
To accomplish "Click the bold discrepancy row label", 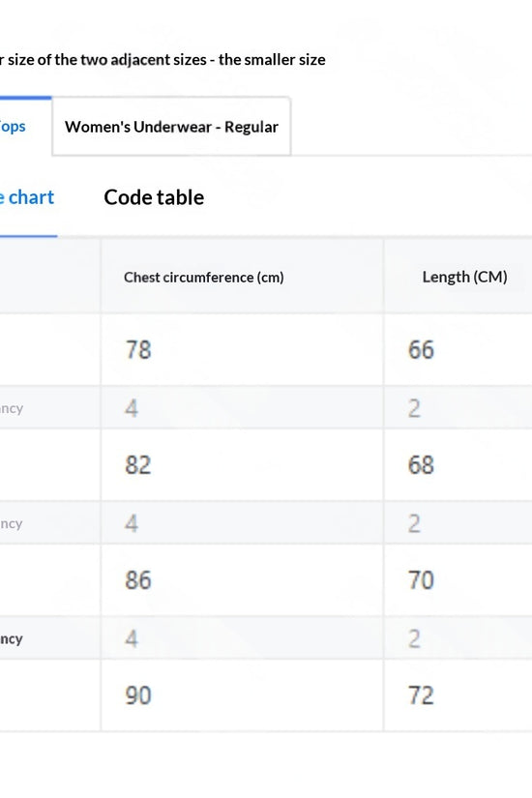I will 12,639.
